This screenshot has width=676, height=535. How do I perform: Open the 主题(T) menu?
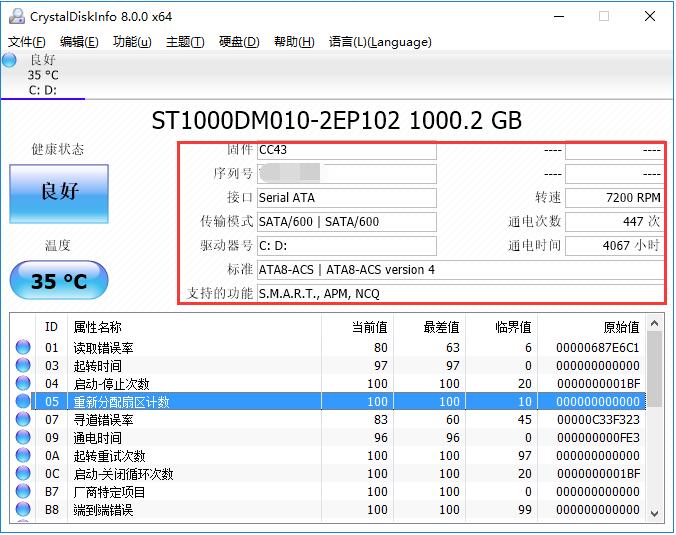(x=185, y=42)
